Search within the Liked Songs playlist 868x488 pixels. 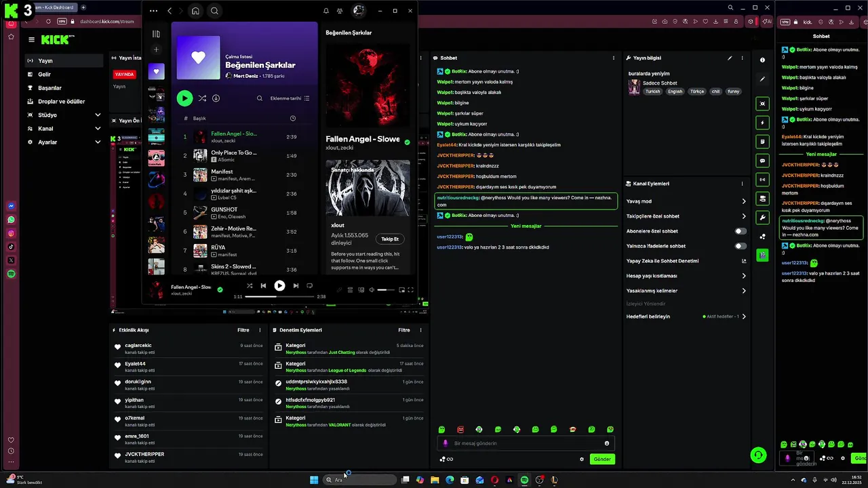(260, 98)
